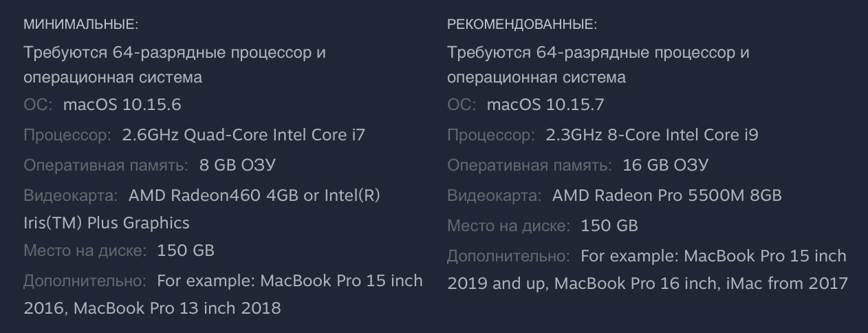This screenshot has width=868, height=333.
Task: Click the МИНИМАЛЬНЫЕ heading
Action: tap(80, 25)
